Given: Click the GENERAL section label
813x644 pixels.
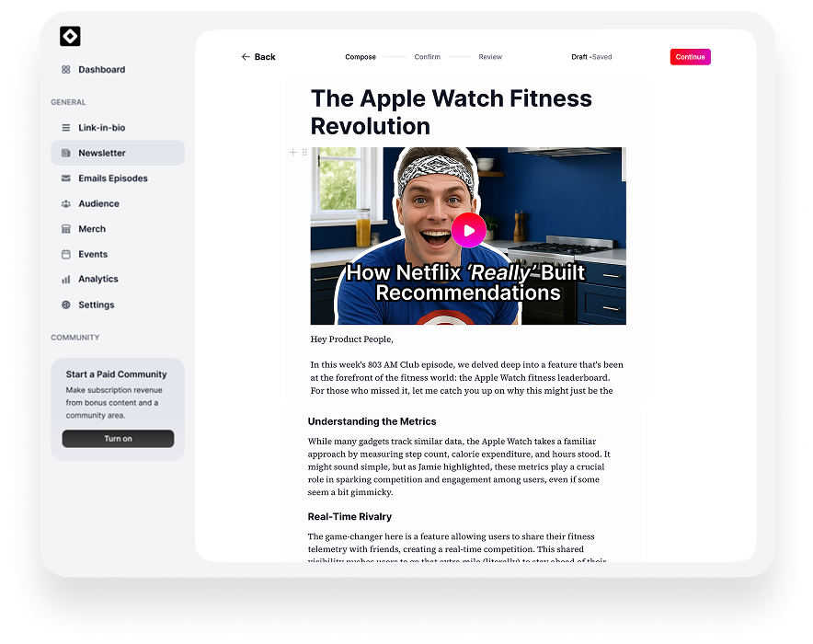Looking at the screenshot, I should (x=68, y=102).
